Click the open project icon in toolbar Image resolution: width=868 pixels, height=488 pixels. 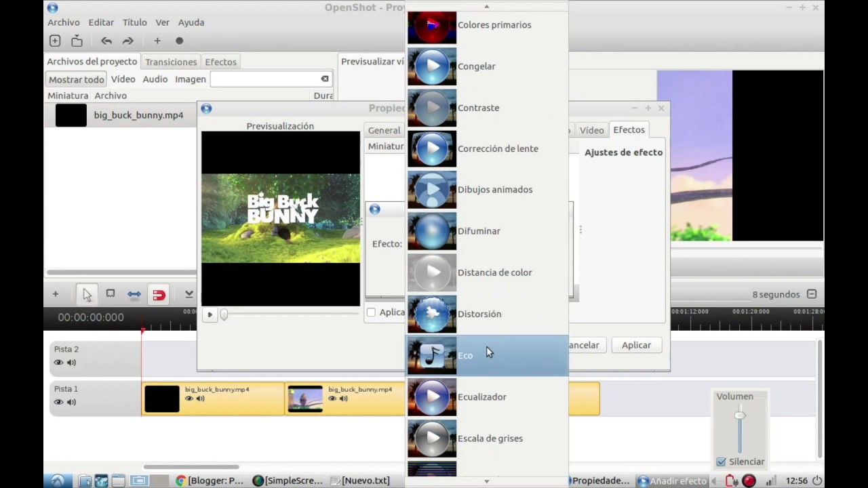[77, 41]
